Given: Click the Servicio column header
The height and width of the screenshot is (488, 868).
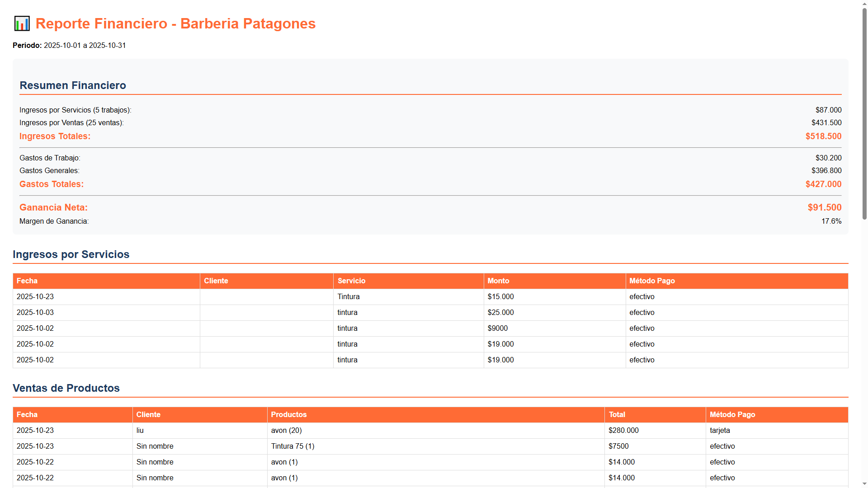Looking at the screenshot, I should coord(351,281).
